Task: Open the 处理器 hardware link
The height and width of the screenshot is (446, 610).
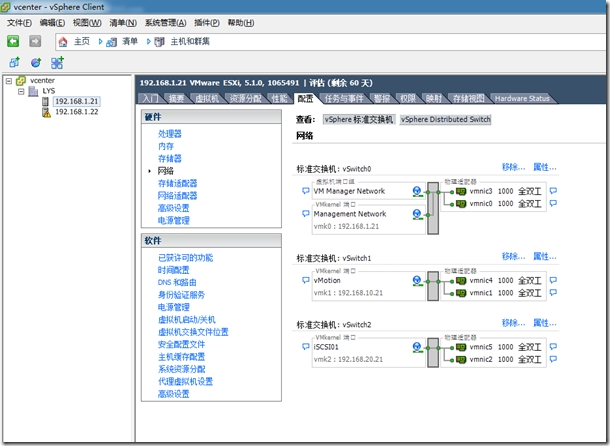Action: tap(170, 134)
